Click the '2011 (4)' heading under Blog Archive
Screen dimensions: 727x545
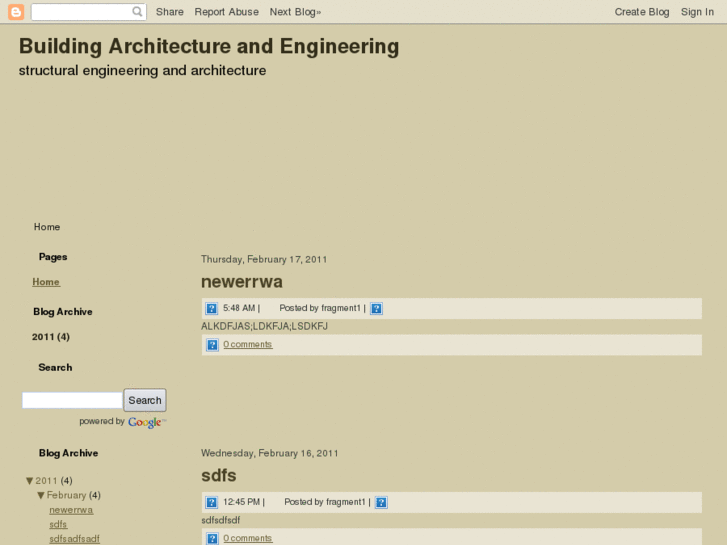[x=51, y=337]
